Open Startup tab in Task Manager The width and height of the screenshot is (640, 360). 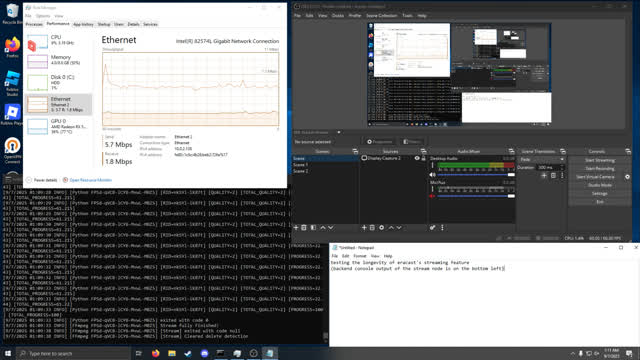(x=104, y=24)
